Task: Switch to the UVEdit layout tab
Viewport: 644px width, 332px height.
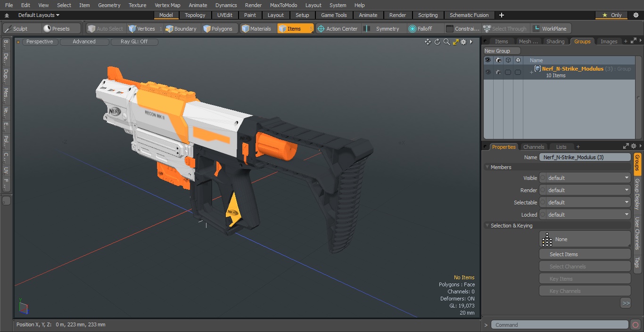Action: pos(224,15)
